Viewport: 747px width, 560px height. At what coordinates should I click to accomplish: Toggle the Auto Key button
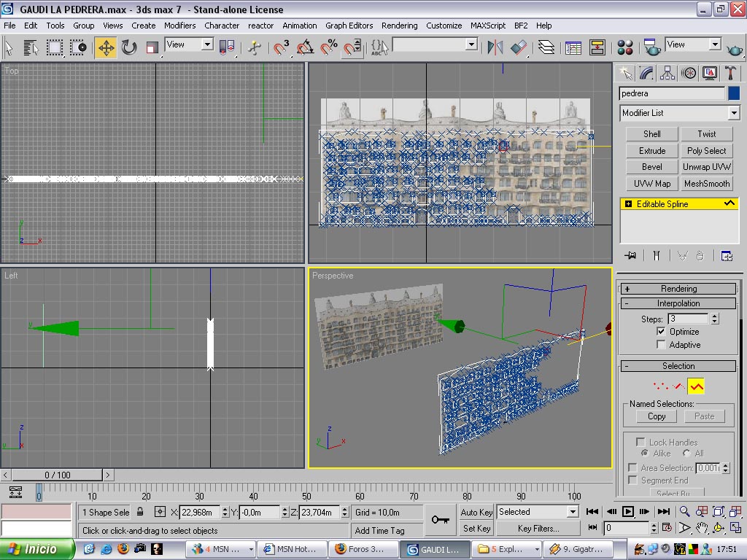click(476, 512)
